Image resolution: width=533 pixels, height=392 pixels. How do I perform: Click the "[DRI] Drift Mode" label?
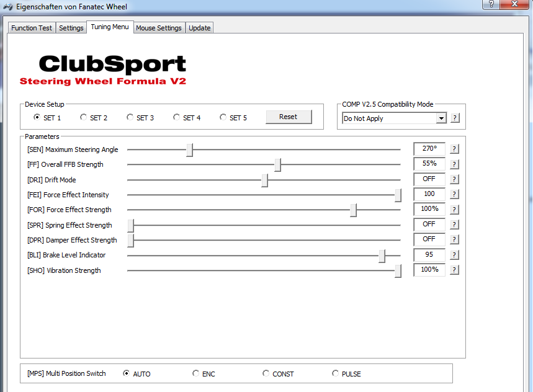pyautogui.click(x=52, y=180)
